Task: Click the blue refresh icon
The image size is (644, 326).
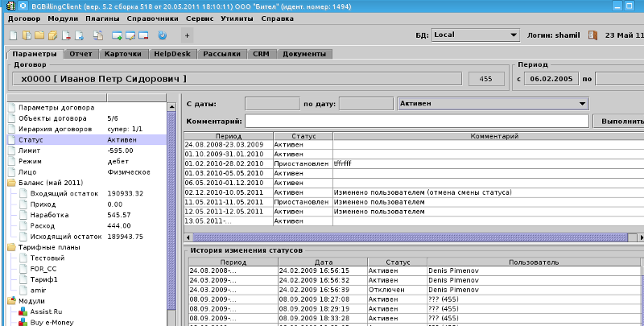Action: 162,35
